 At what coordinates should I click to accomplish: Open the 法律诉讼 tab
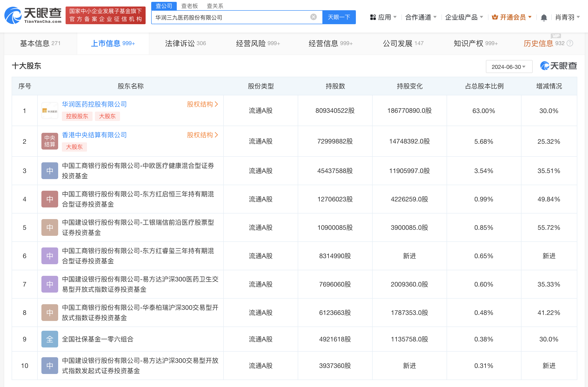coord(185,43)
